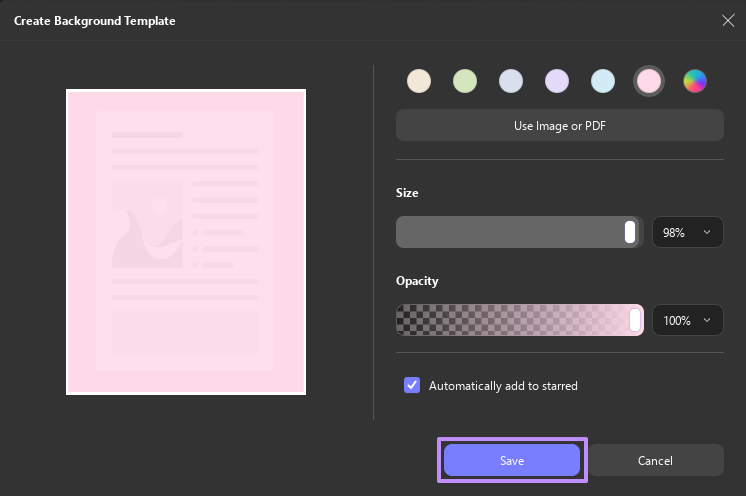Click the Create Background Template title
Image resolution: width=746 pixels, height=496 pixels.
pyautogui.click(x=95, y=21)
